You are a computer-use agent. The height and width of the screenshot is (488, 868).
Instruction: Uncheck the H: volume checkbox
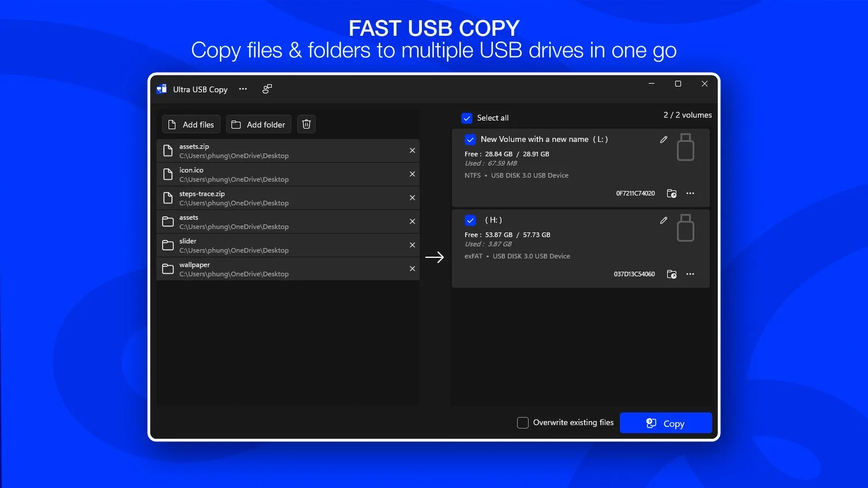(x=470, y=220)
